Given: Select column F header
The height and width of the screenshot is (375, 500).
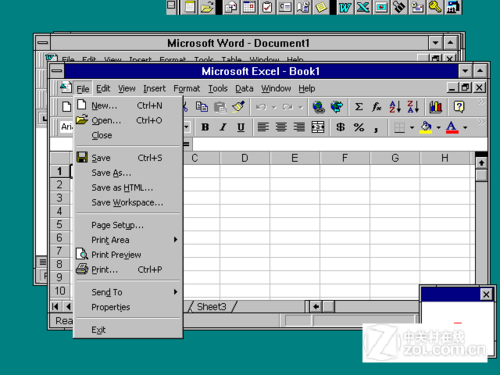Looking at the screenshot, I should point(345,158).
